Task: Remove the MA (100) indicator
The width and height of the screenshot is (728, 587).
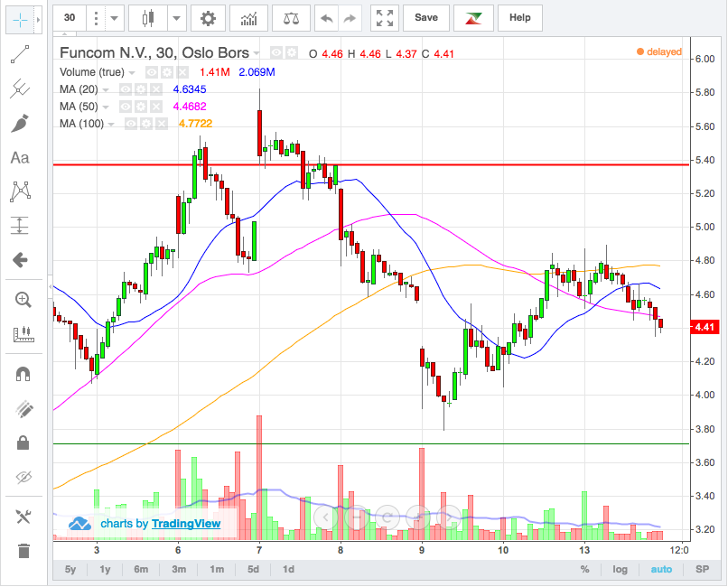Action: [x=162, y=124]
